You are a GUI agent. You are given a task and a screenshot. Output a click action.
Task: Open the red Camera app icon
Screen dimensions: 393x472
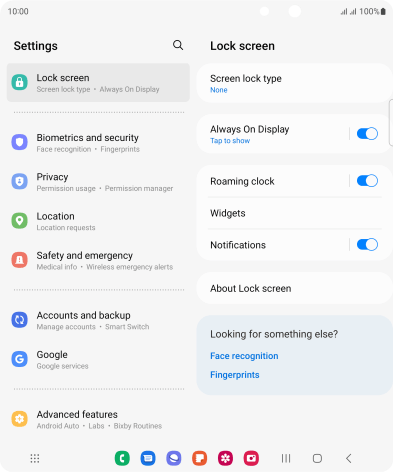point(251,458)
